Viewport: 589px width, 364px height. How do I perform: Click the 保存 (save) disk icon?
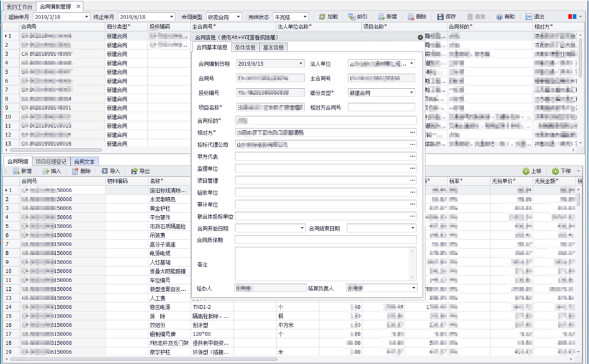click(440, 17)
